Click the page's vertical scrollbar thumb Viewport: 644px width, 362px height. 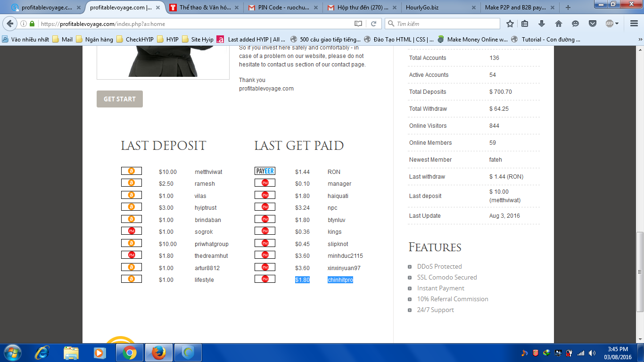pyautogui.click(x=640, y=271)
